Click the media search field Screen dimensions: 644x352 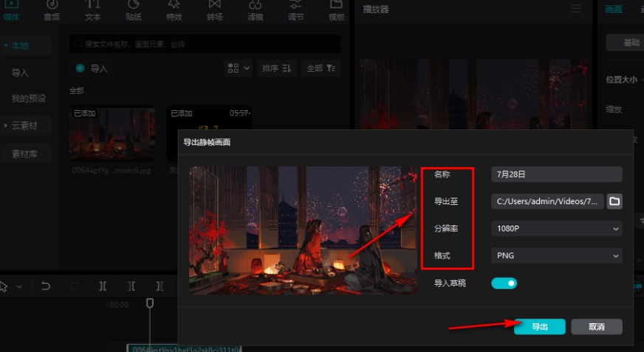coord(205,44)
